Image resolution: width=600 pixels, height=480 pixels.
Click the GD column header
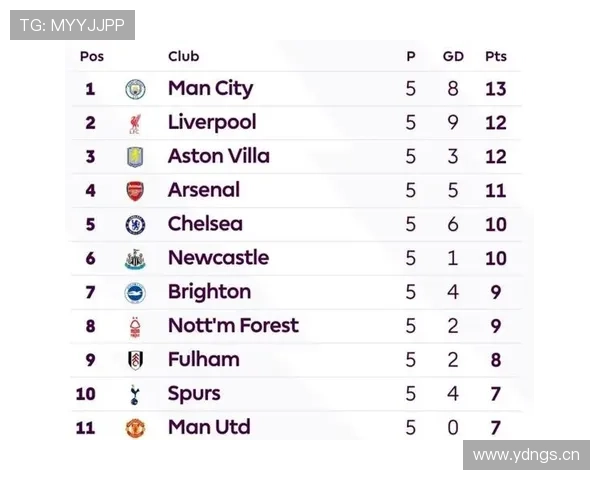(x=453, y=57)
